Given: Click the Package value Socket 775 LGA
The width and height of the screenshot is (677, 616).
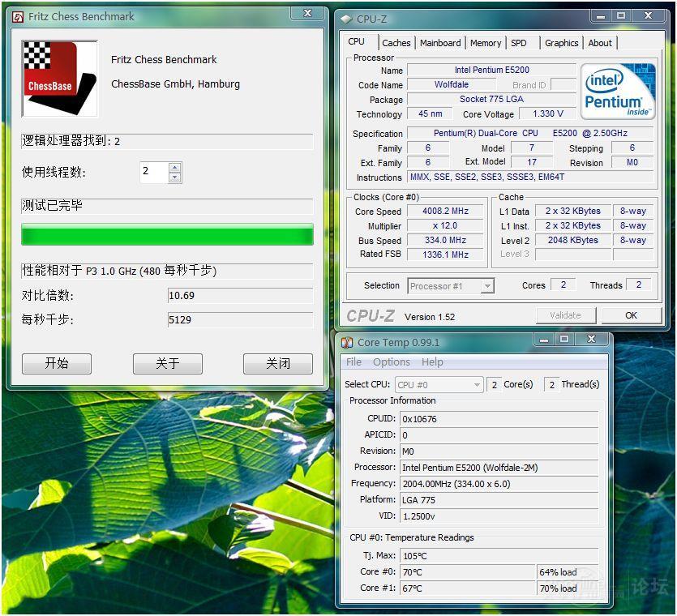Looking at the screenshot, I should click(x=492, y=99).
